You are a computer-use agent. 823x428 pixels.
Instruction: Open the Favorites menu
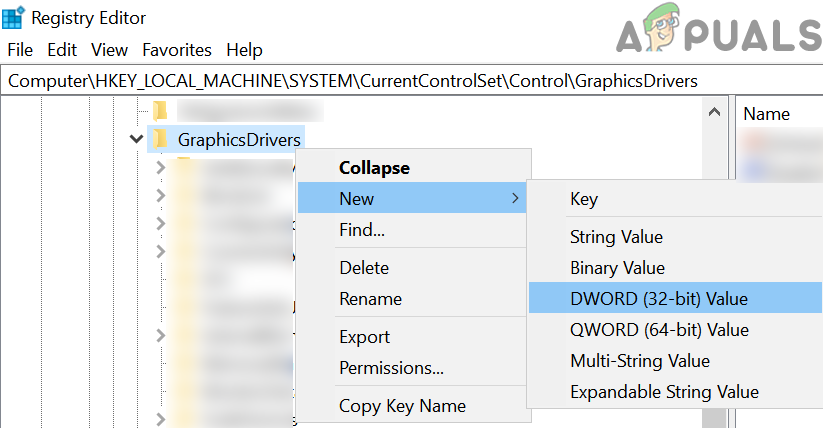[x=177, y=49]
